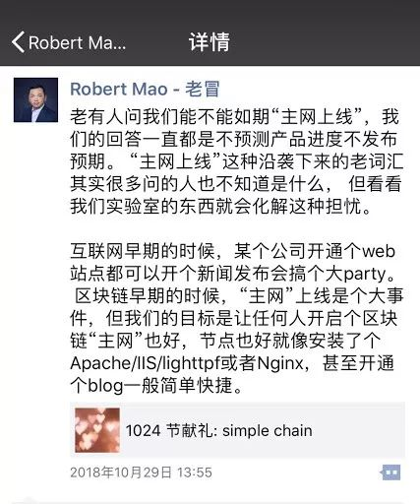The height and width of the screenshot is (504, 420).
Task: Tap the name 'Robert Mao - 老冒'
Action: (145, 89)
